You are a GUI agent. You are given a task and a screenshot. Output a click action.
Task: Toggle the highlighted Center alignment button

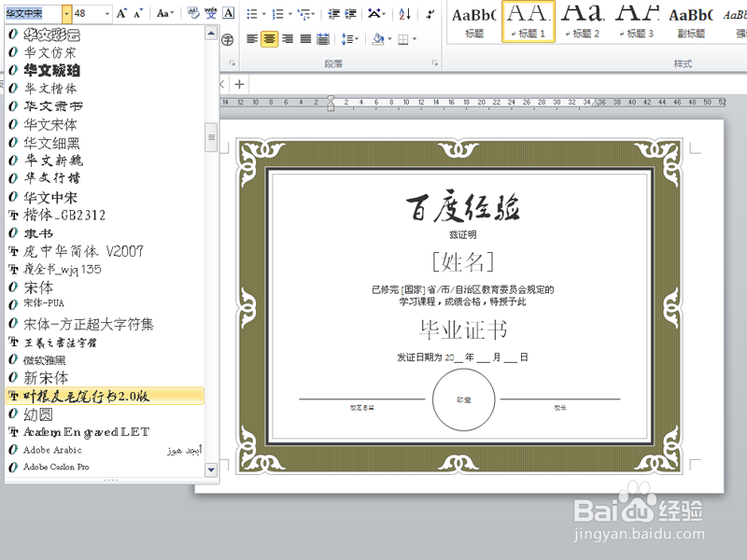[269, 39]
